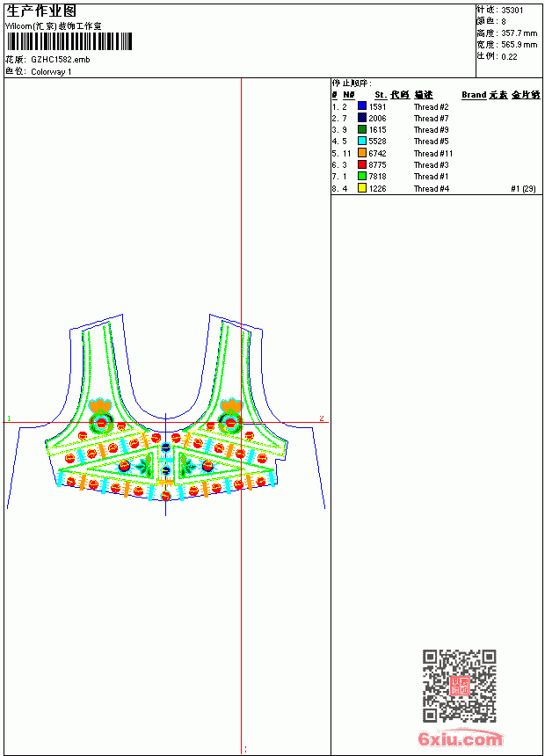Click the Thread #11 description text
Viewport: 545px width, 756px height.
tap(433, 153)
